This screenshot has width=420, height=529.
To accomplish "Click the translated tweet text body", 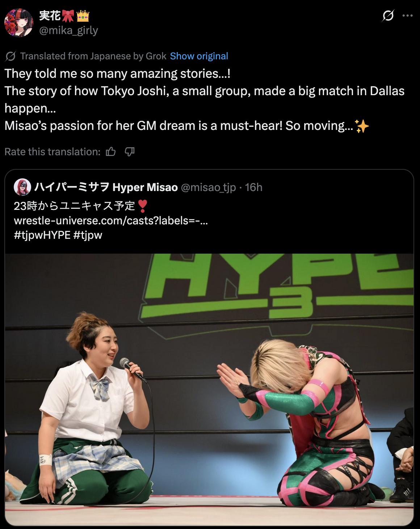I will click(205, 100).
